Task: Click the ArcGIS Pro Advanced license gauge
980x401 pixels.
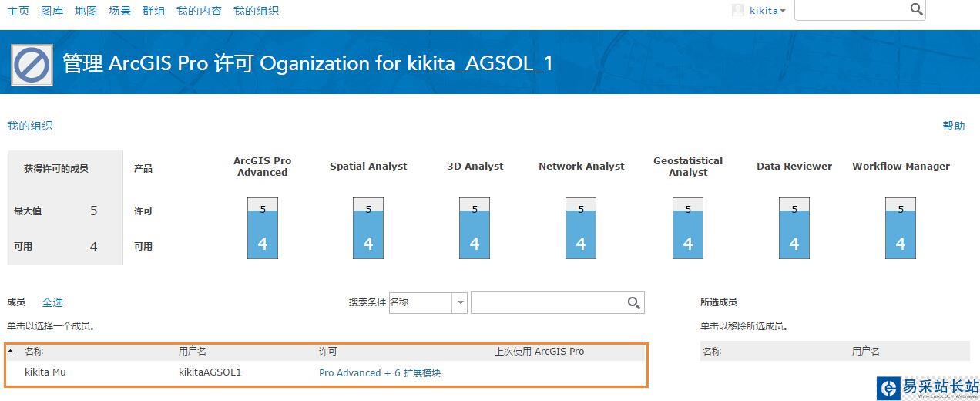Action: (x=263, y=228)
